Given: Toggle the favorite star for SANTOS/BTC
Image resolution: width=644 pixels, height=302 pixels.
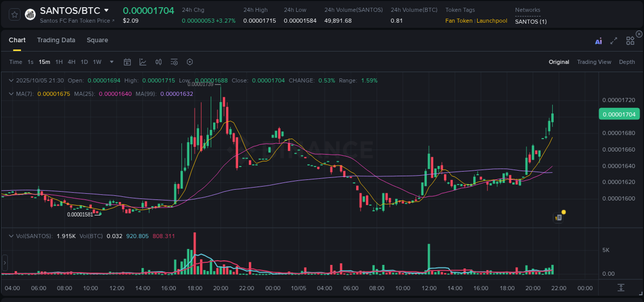Looking at the screenshot, I should tap(14, 14).
